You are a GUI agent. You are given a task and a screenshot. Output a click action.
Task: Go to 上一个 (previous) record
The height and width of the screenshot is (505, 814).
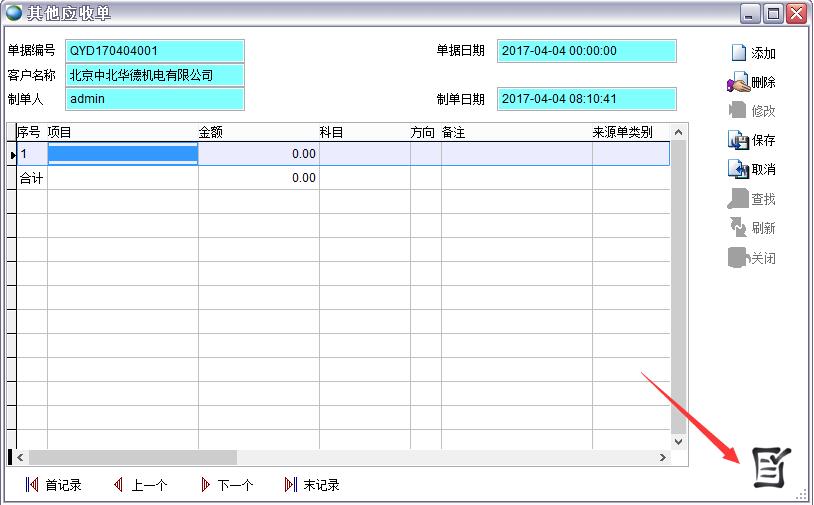click(x=118, y=485)
